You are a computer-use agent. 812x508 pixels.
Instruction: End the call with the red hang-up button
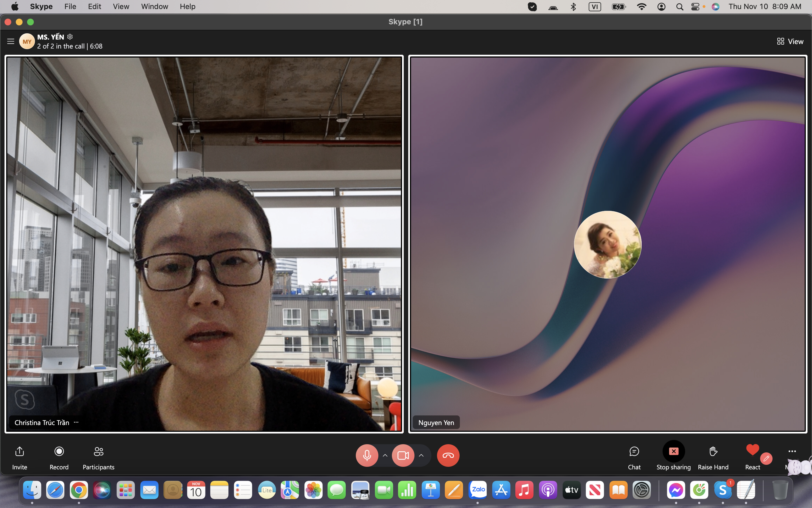(x=448, y=455)
